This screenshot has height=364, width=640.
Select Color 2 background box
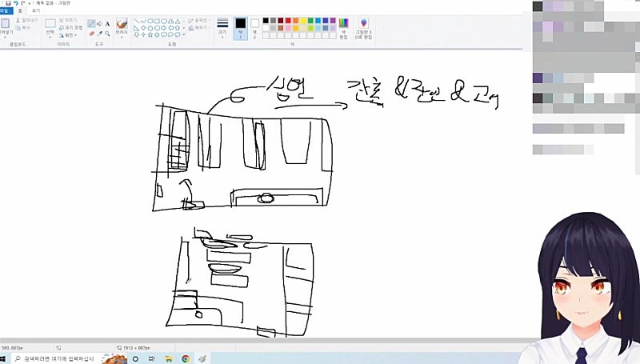click(x=254, y=28)
